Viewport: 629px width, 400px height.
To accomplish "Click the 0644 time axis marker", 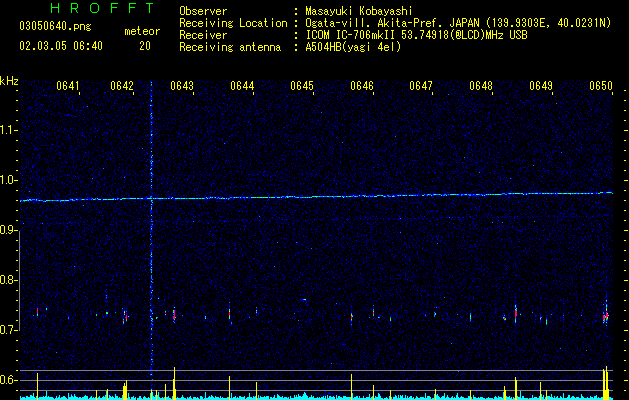I will click(x=242, y=86).
